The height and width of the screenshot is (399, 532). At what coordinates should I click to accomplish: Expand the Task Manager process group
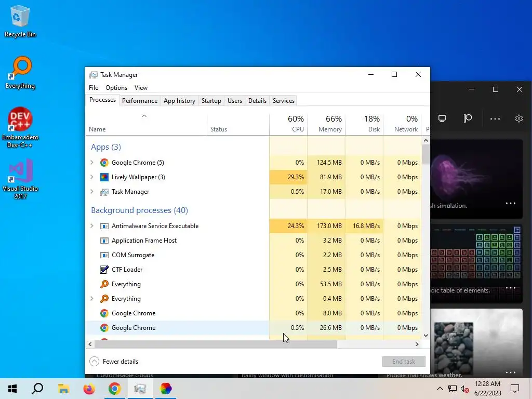tap(91, 192)
